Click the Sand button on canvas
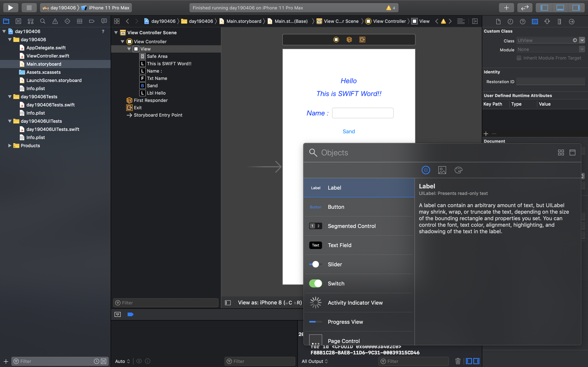Viewport: 588px width, 367px height. (x=349, y=131)
